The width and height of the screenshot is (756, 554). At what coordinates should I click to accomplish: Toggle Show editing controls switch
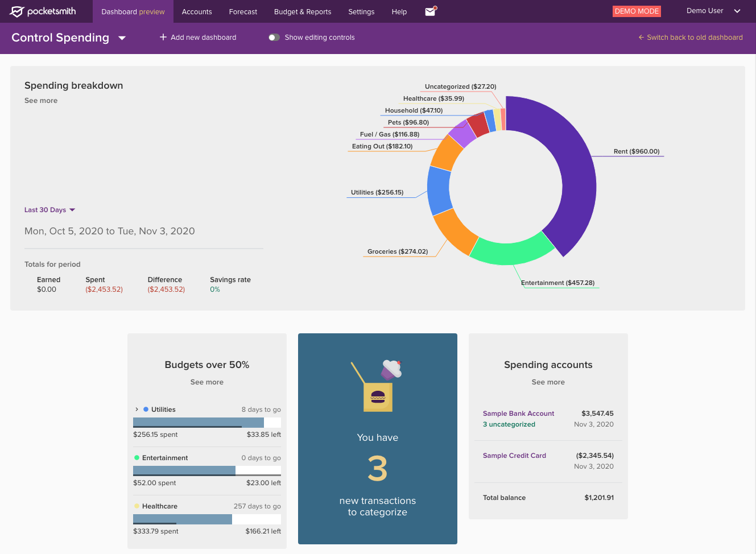tap(274, 38)
